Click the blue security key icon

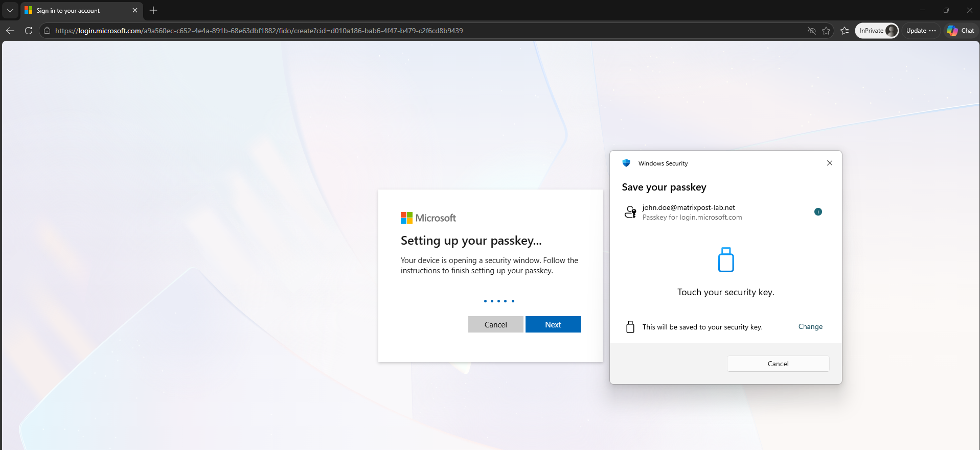pyautogui.click(x=726, y=259)
